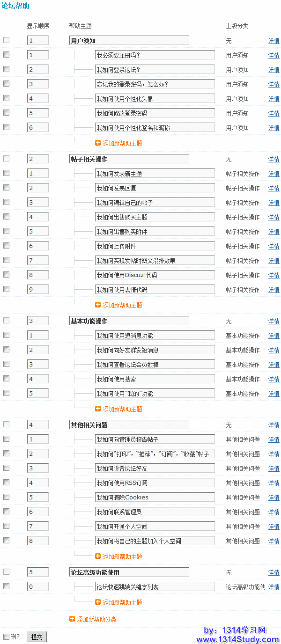
Task: Click the plus icon under 其他相关问题 section
Action: pos(98,556)
